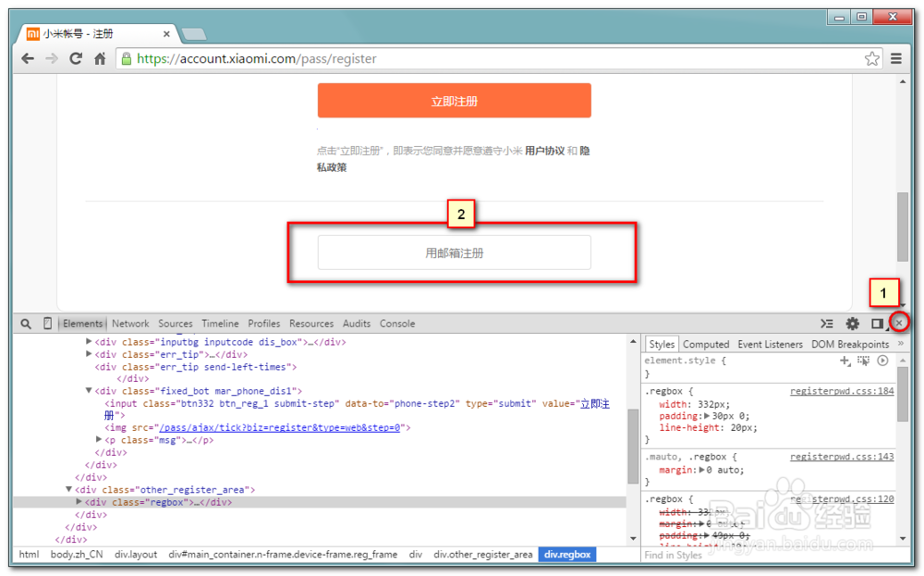The width and height of the screenshot is (924, 576).
Task: Show more sidebar tabs chevron
Action: point(900,344)
